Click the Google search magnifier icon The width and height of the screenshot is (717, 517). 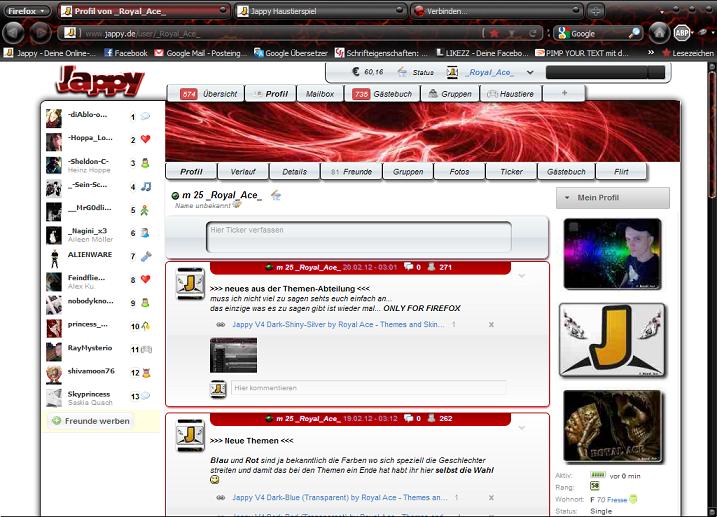tap(634, 33)
